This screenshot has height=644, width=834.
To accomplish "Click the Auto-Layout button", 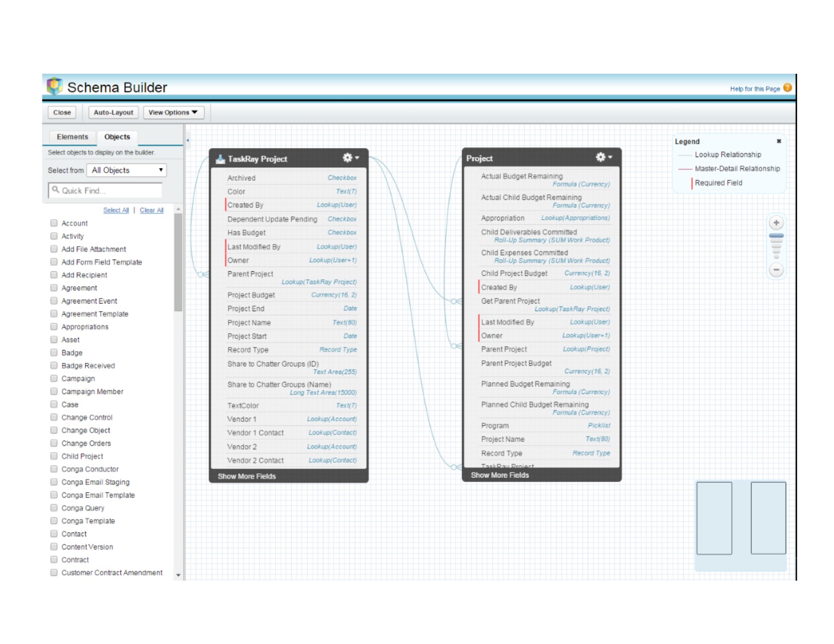I will point(114,113).
